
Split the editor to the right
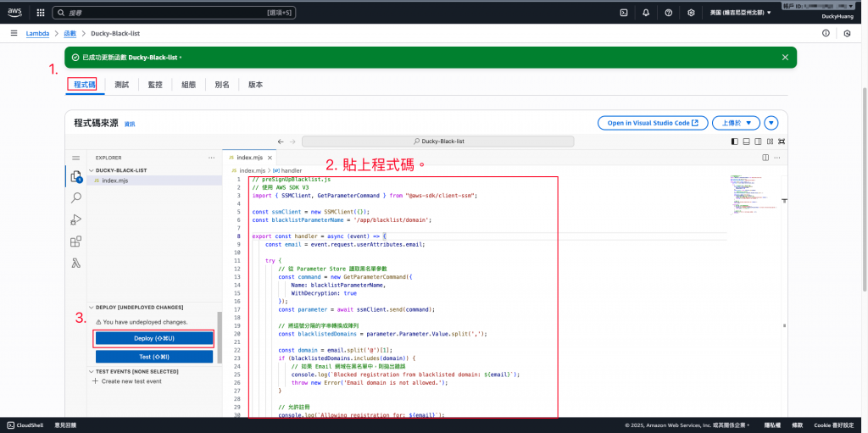(765, 158)
